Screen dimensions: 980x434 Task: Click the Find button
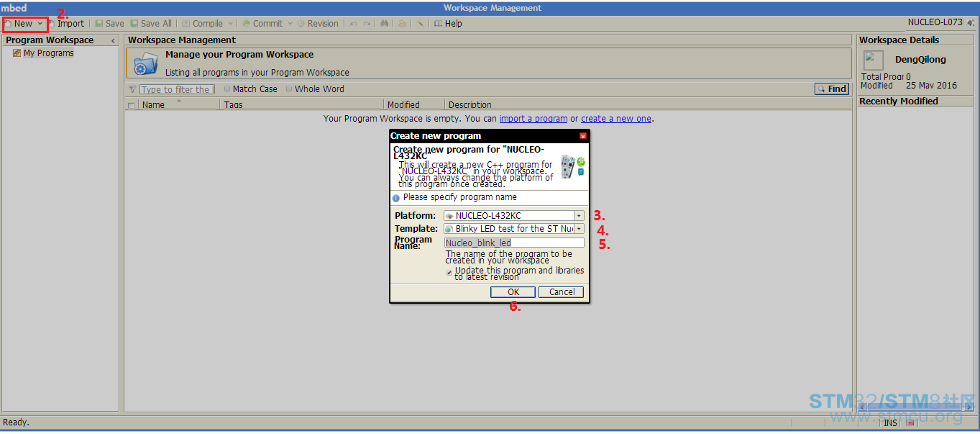(832, 89)
